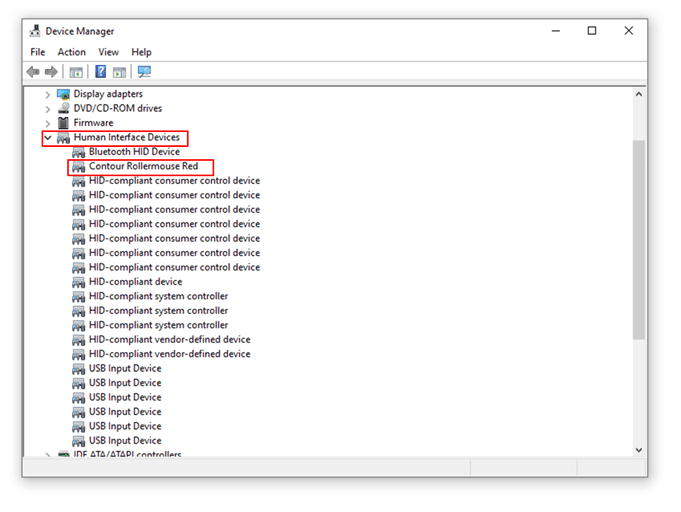The image size is (681, 512).
Task: Click the Back arrow toolbar icon
Action: point(33,72)
